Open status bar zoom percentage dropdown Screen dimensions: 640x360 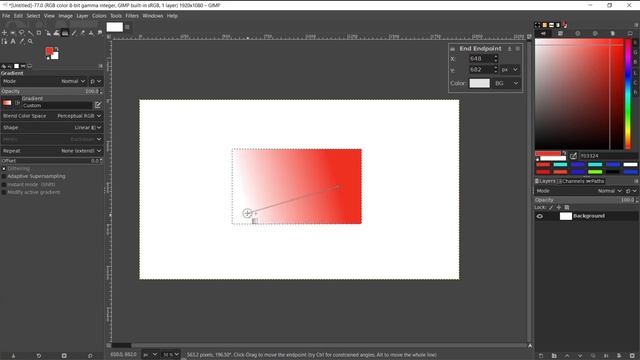click(171, 355)
